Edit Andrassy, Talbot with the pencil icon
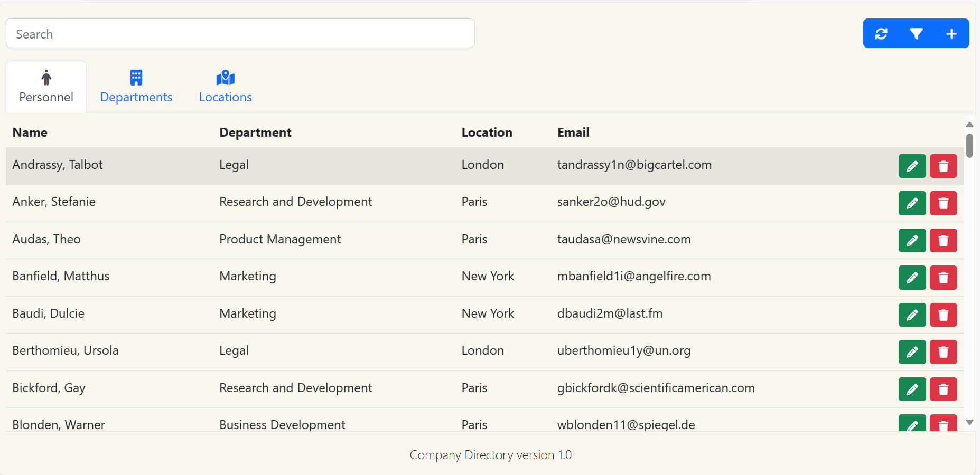Viewport: 980px width, 475px height. (912, 166)
